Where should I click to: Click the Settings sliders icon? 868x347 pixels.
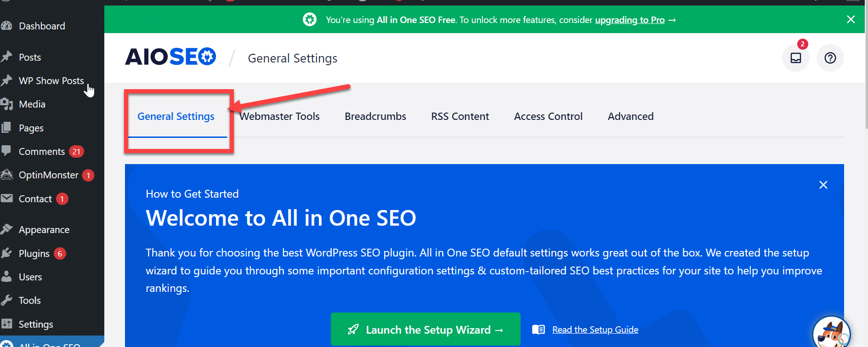tap(7, 324)
